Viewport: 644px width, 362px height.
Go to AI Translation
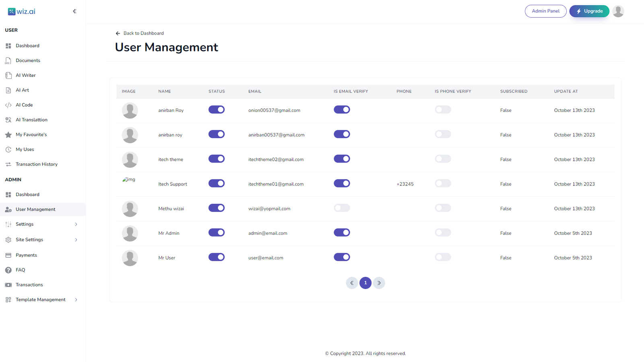coord(31,119)
